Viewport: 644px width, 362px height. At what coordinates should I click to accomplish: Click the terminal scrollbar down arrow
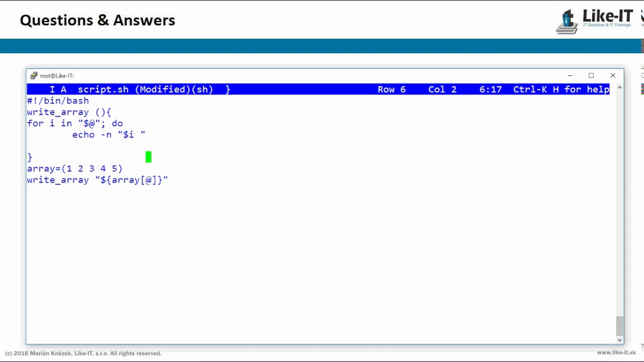[619, 340]
